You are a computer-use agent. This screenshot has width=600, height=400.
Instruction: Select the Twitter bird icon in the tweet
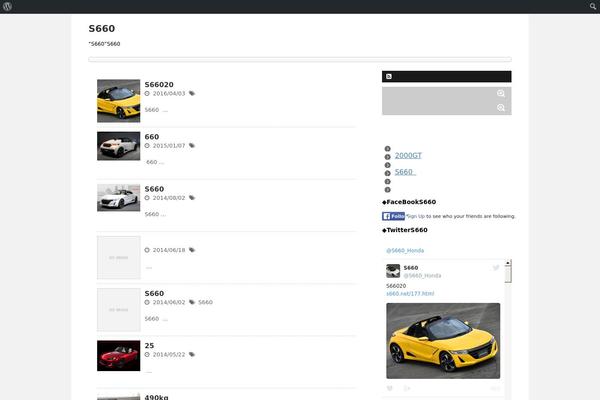point(496,268)
